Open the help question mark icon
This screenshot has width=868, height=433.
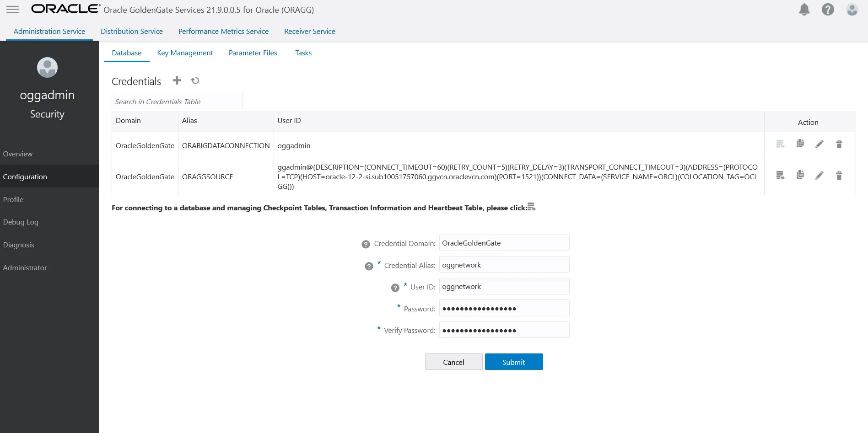828,10
